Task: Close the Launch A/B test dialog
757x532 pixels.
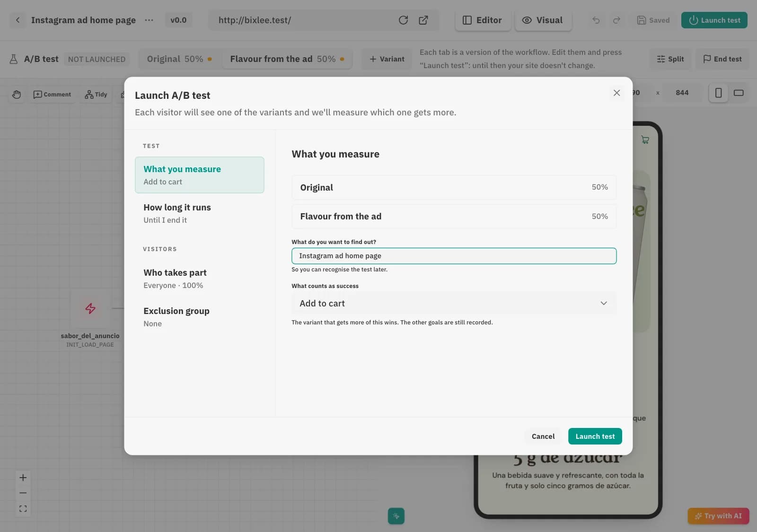Action: [616, 93]
